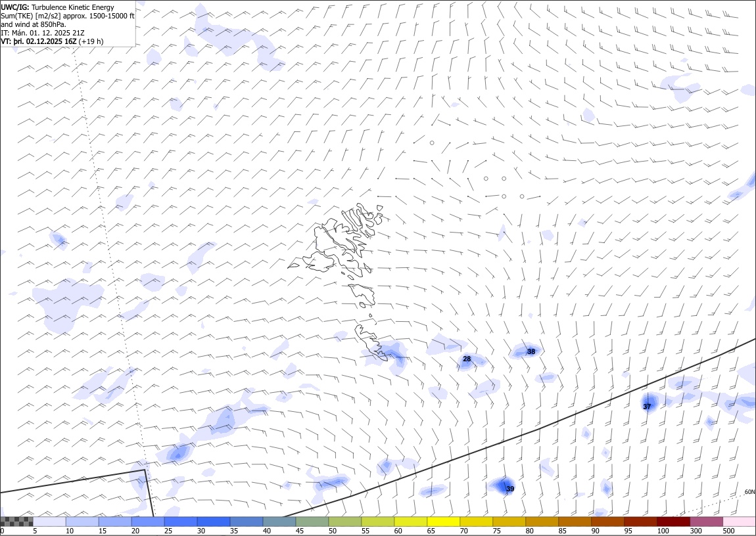Click the legend scale label 50
This screenshot has width=756, height=536.
pos(333,531)
